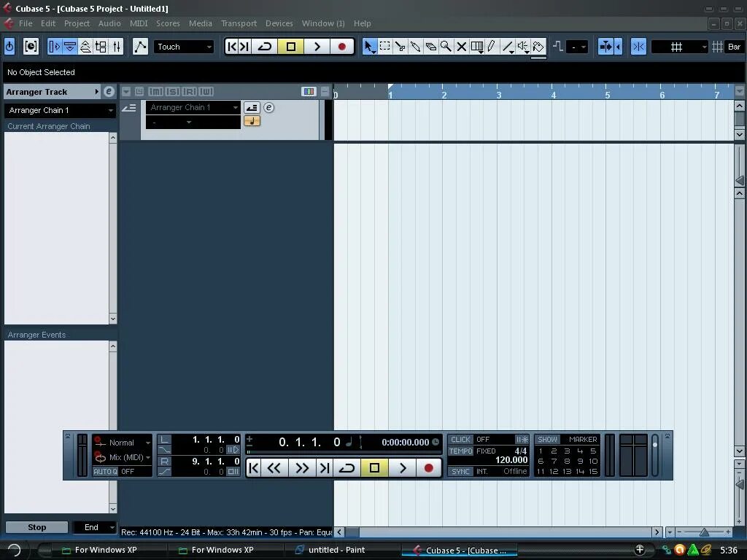Toggle Show Event Infoline button

click(x=70, y=47)
